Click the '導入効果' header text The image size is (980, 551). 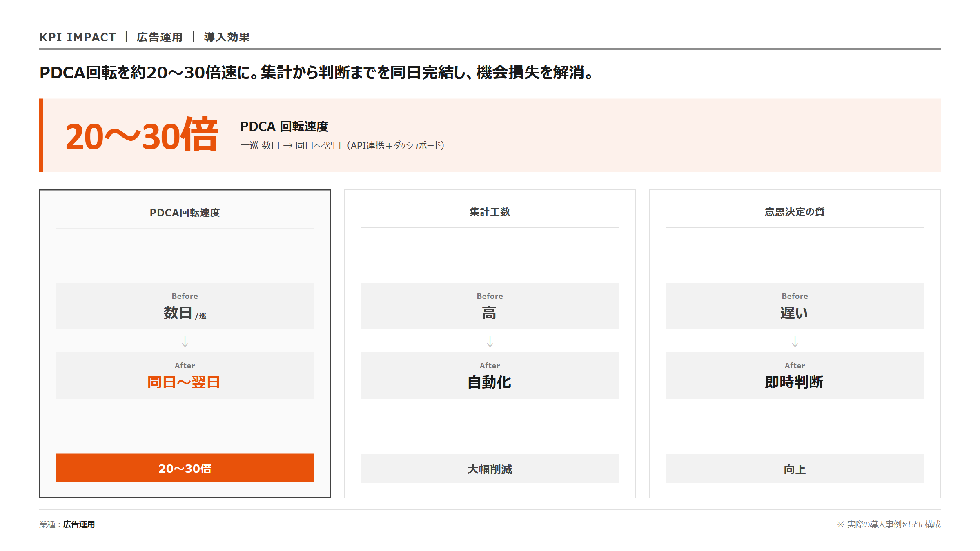(227, 37)
